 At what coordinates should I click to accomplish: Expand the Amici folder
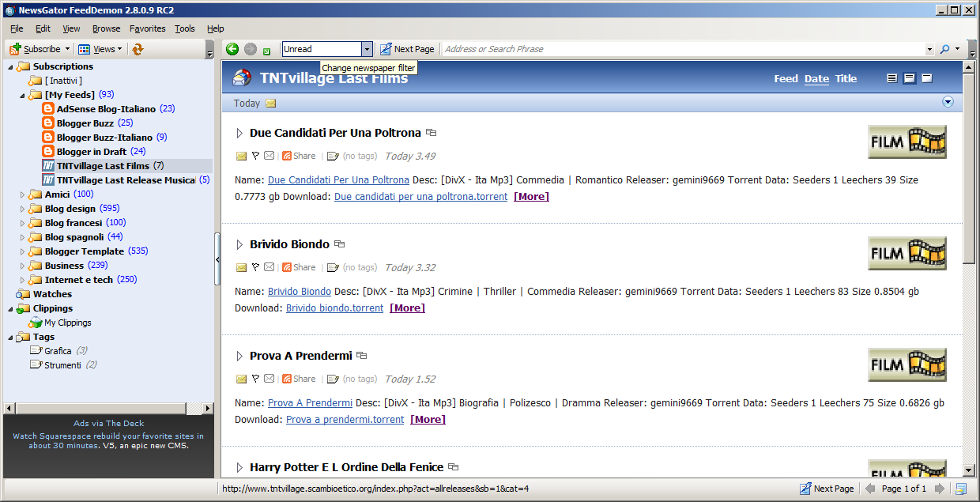tap(22, 194)
